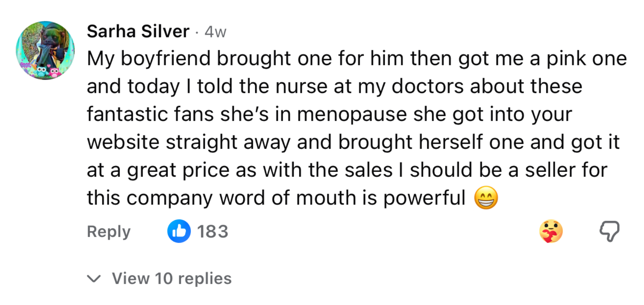Open Sarha Silver's profile from her name
This screenshot has height=305, width=644.
tap(138, 31)
